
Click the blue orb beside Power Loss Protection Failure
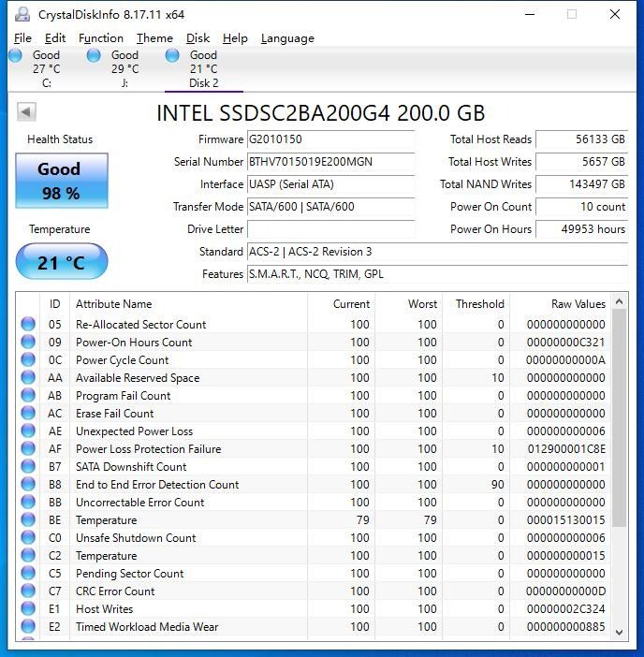pyautogui.click(x=28, y=449)
